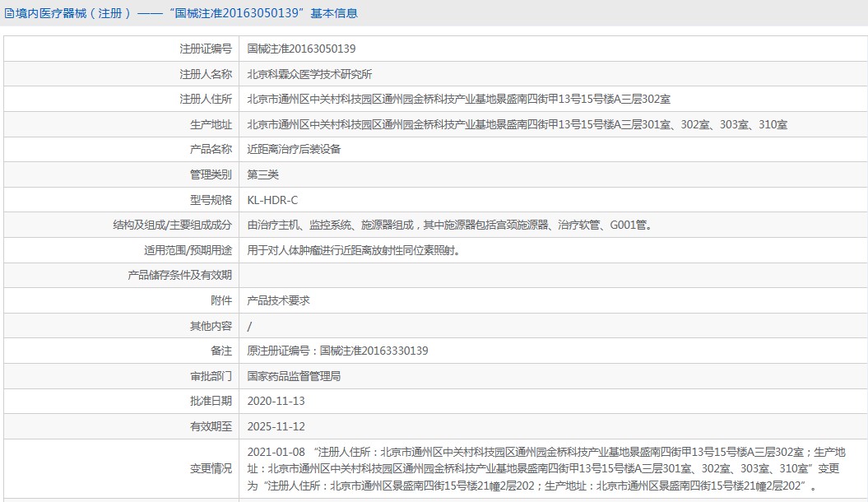The width and height of the screenshot is (868, 502).
Task: Select model value KL-HDR-C
Action: point(272,200)
